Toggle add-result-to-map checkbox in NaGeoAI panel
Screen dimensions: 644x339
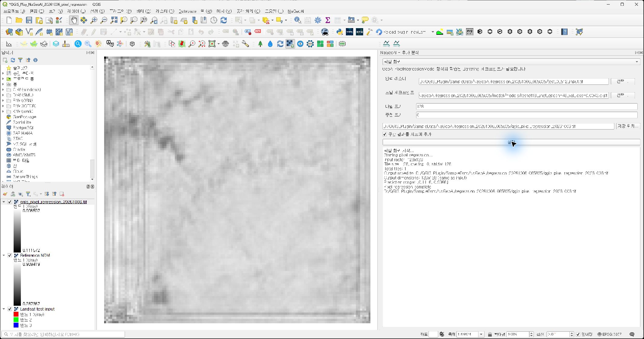click(385, 134)
